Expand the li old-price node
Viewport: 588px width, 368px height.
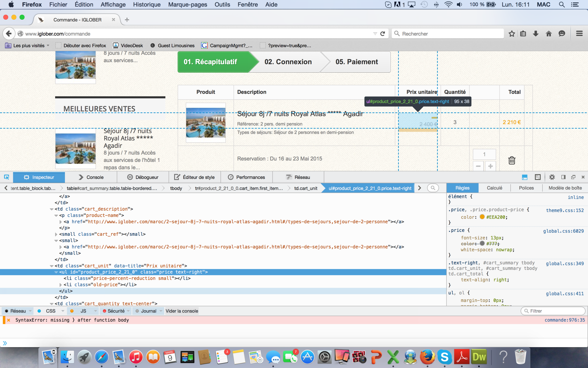pos(61,285)
